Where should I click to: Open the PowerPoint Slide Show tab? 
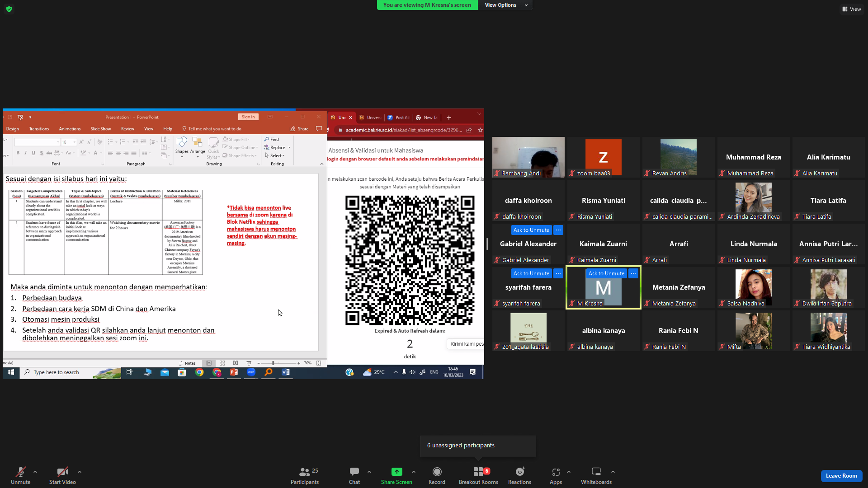pyautogui.click(x=100, y=129)
